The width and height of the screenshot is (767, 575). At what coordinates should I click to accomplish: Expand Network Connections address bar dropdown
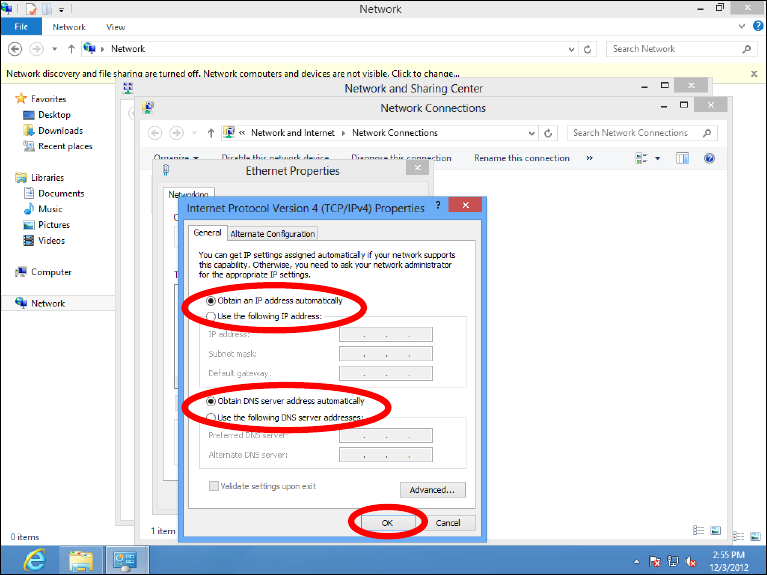coord(531,133)
